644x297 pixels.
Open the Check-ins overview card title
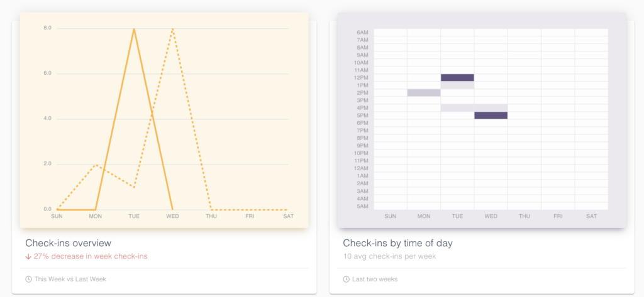point(68,243)
